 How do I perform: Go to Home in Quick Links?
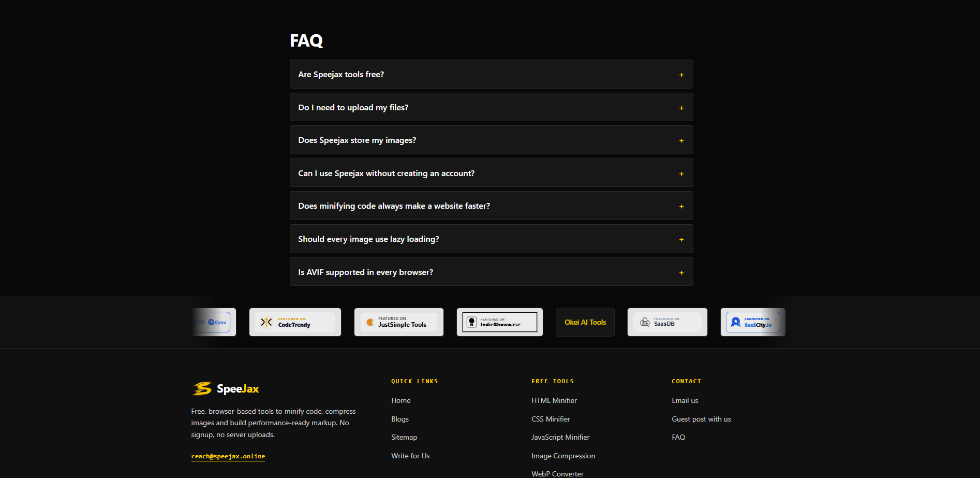pos(401,400)
